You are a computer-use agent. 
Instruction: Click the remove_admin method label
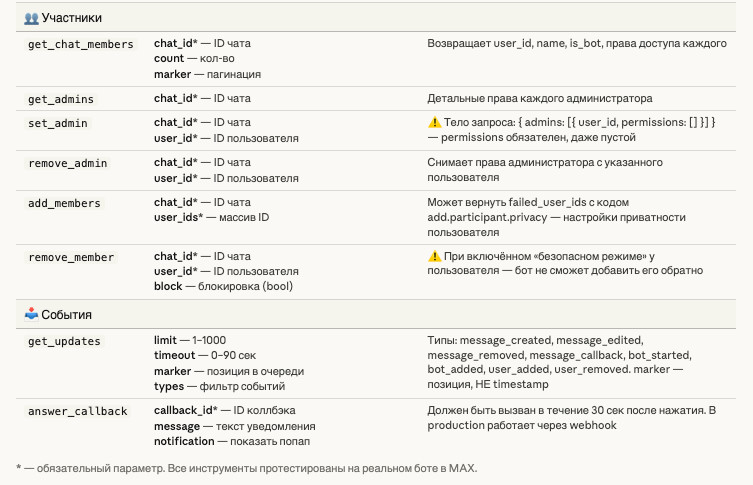67,163
